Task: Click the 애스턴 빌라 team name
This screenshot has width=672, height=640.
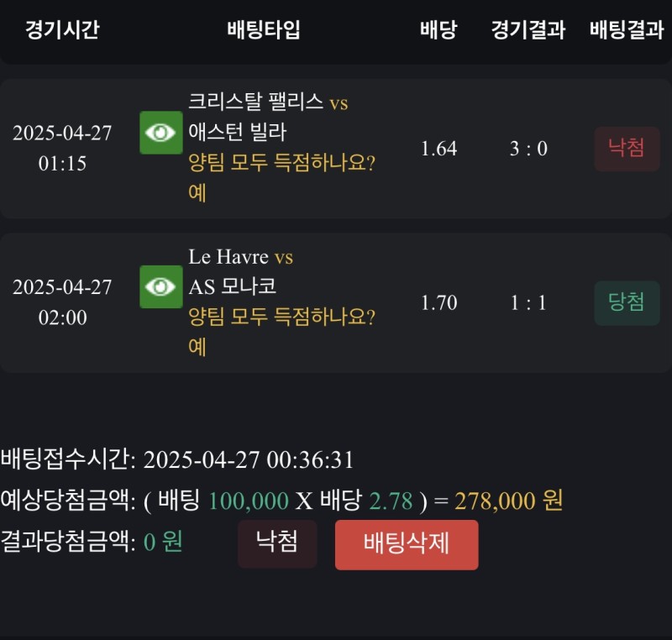Action: click(238, 133)
